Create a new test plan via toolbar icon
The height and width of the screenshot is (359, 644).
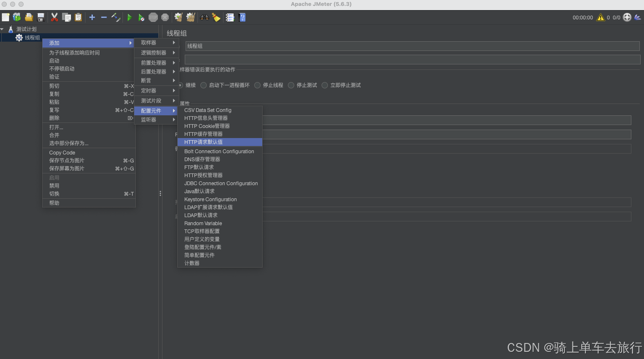pos(5,17)
